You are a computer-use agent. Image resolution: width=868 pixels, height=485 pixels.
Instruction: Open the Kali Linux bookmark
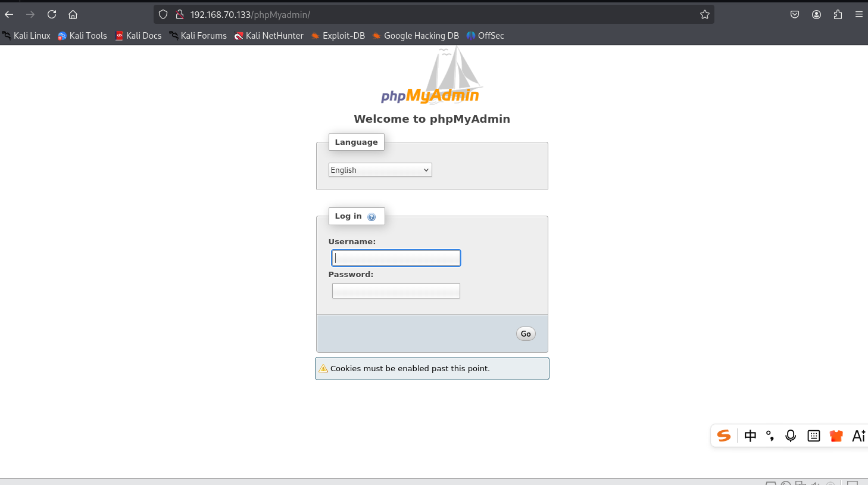coord(26,36)
